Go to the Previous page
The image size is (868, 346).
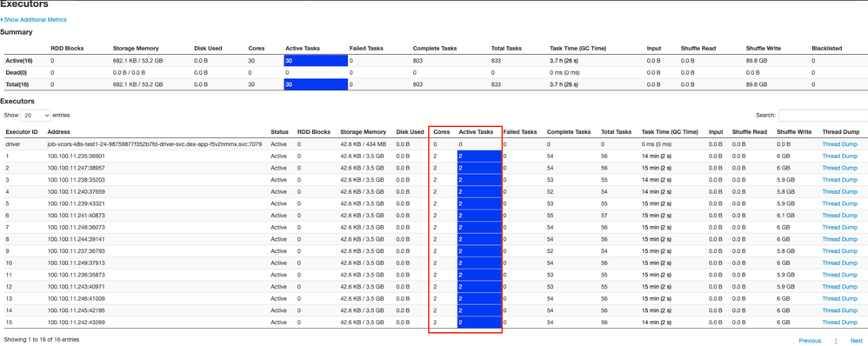(x=810, y=341)
